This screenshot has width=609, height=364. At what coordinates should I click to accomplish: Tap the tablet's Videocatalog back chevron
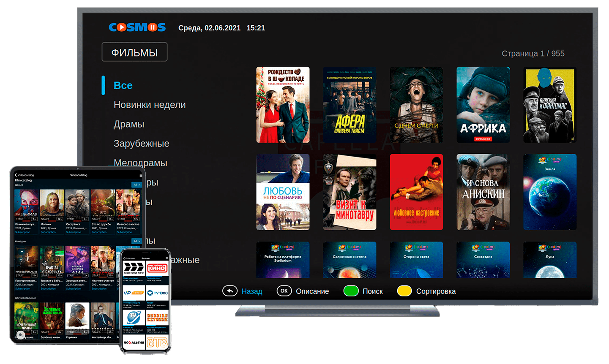point(16,175)
